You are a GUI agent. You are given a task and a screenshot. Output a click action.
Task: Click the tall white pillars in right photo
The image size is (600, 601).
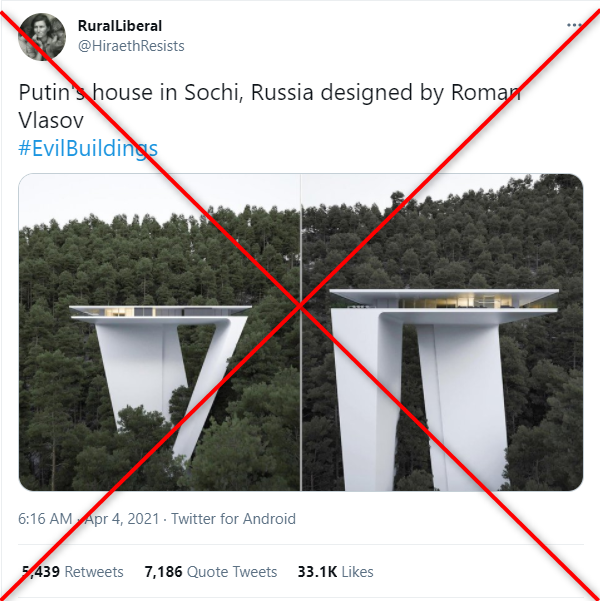(420, 401)
